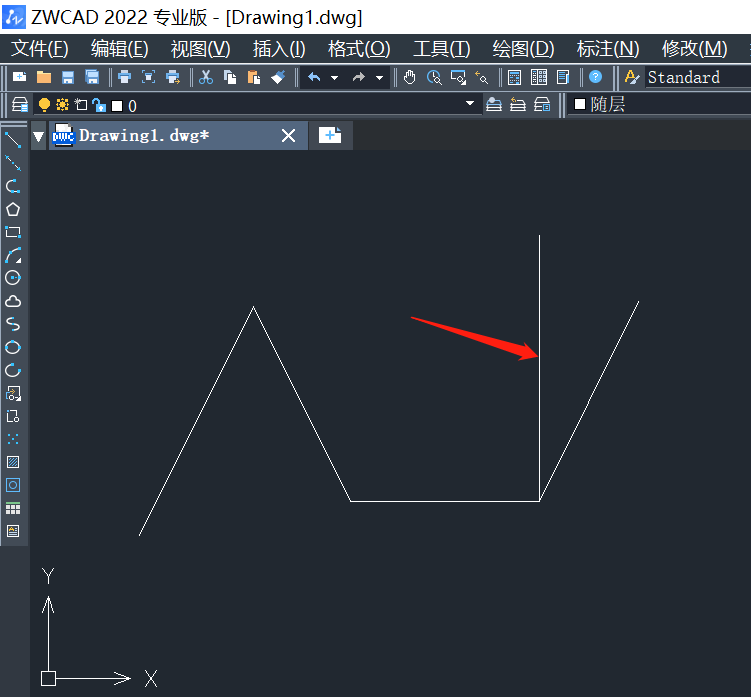Open the 格式(O) menu
The image size is (751, 697).
(x=359, y=49)
